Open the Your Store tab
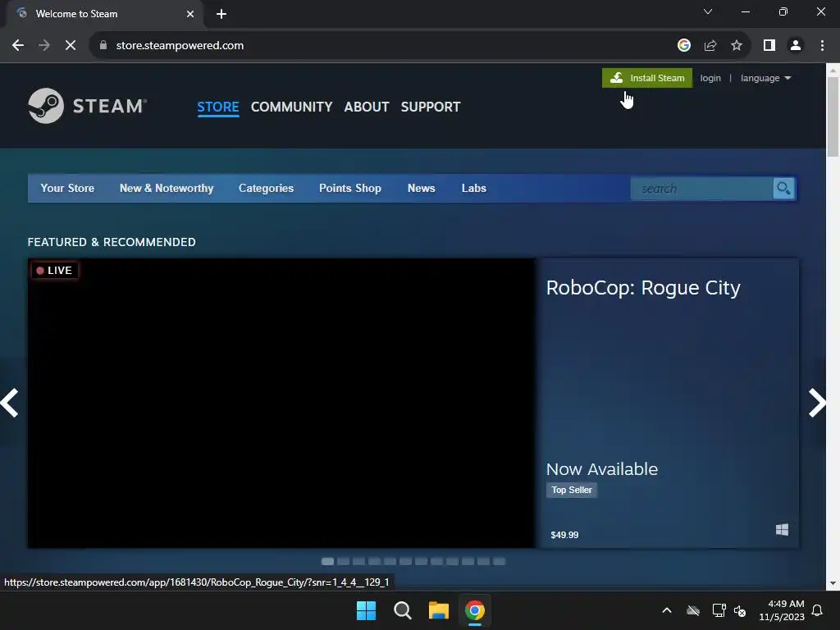Screen dimensions: 840x630 (x=67, y=188)
